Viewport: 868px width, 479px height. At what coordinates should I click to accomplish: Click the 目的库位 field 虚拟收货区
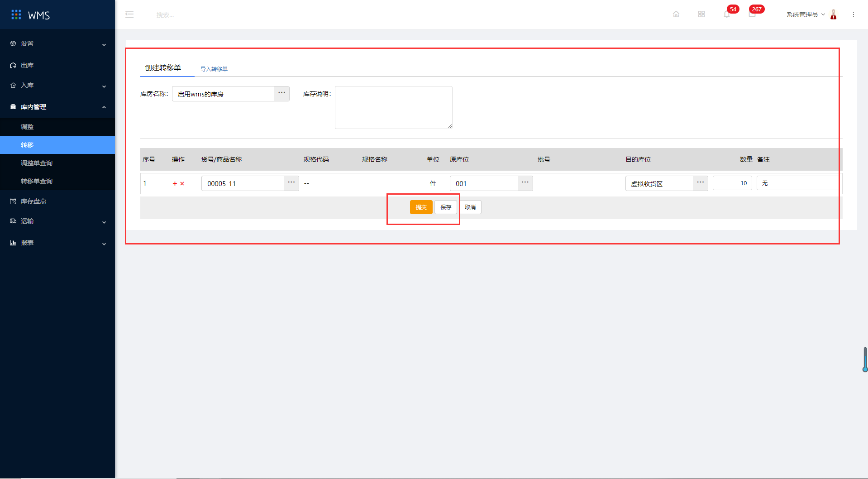[x=659, y=183]
